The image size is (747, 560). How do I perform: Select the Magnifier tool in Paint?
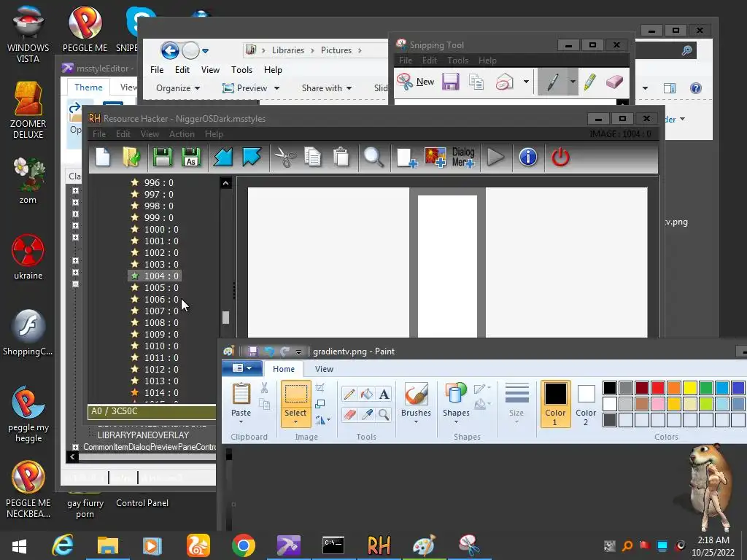(384, 414)
